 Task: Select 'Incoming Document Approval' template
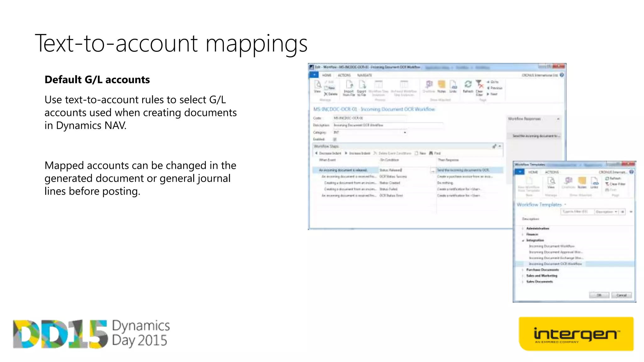click(x=556, y=252)
